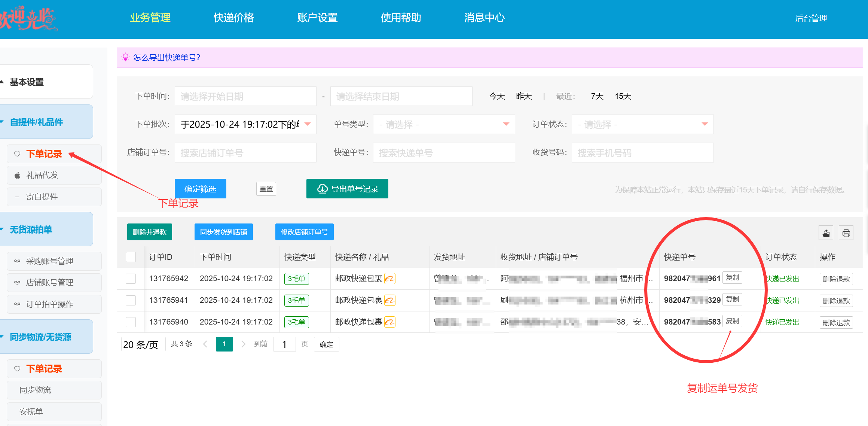Open the 下单批次 batch dropdown
Screen dimensions: 868x426
[245, 124]
